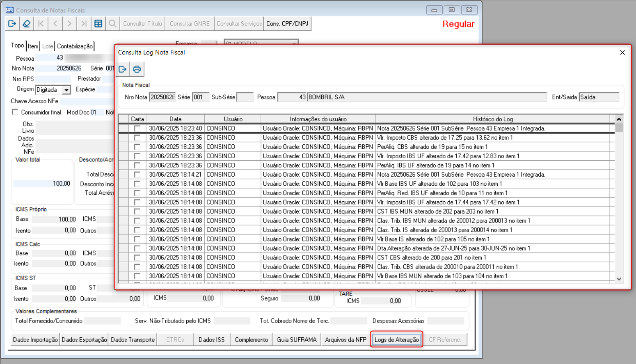Go to the first record with the toolbar arrow
This screenshot has width=636, height=364.
(41, 24)
